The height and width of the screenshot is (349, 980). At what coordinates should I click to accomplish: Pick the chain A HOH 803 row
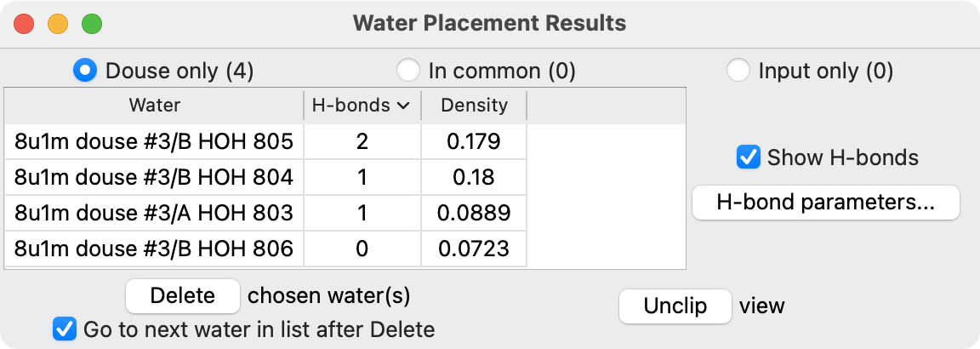point(154,213)
